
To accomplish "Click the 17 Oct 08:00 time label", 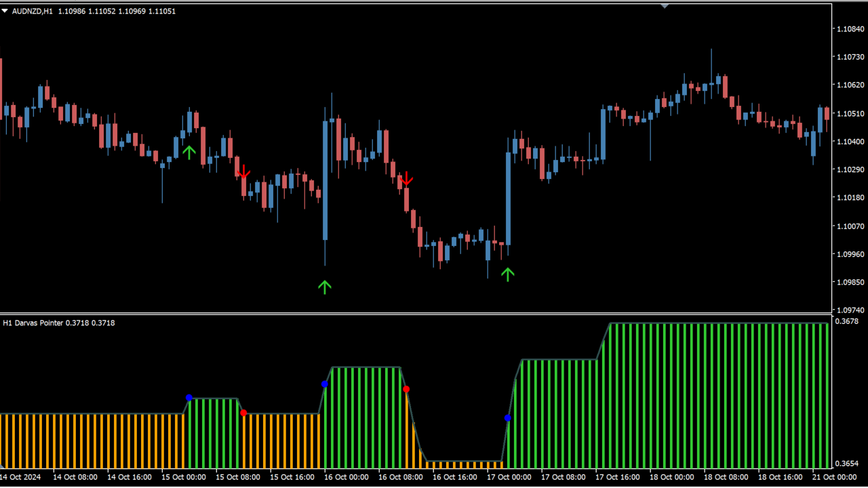I will click(x=564, y=477).
